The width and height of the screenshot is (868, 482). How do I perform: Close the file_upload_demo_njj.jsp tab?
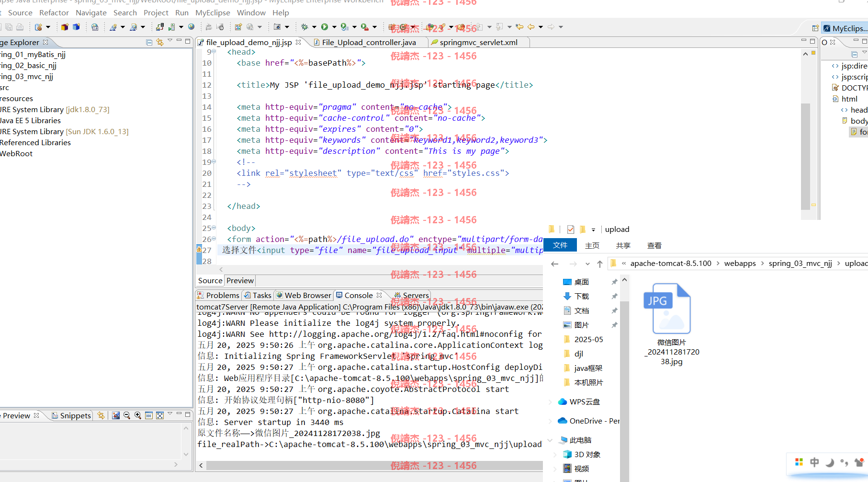coord(298,42)
